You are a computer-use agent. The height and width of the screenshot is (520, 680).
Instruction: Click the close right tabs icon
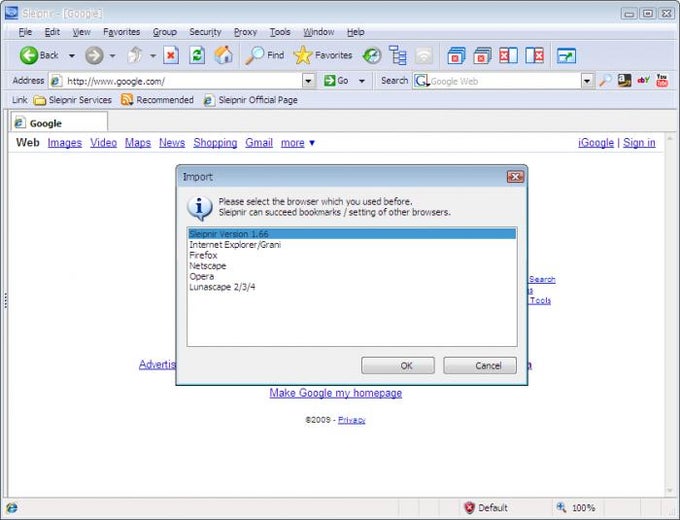tap(534, 56)
